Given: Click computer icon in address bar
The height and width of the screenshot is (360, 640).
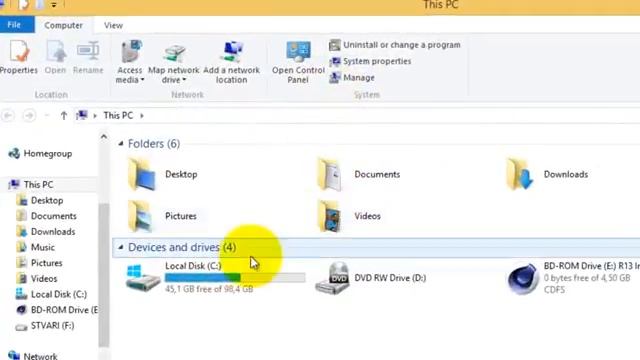Looking at the screenshot, I should (82, 115).
